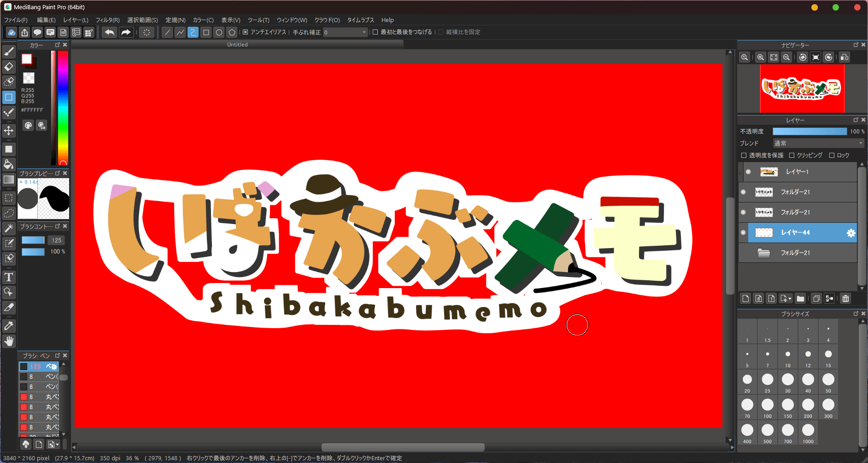Expand the add-layer dropdown arrow
Image resolution: width=868 pixels, height=463 pixels.
(x=790, y=298)
